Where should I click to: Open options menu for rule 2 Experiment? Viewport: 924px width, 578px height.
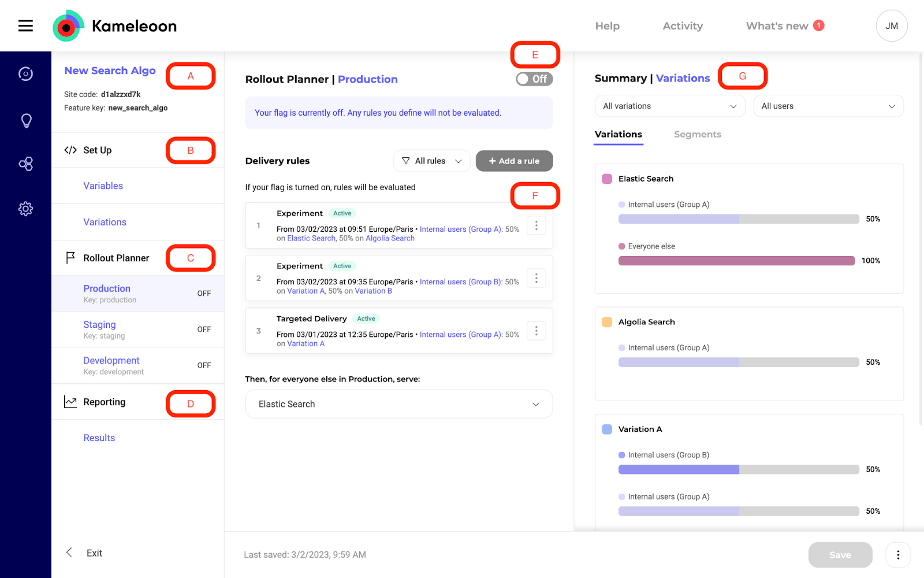tap(536, 278)
